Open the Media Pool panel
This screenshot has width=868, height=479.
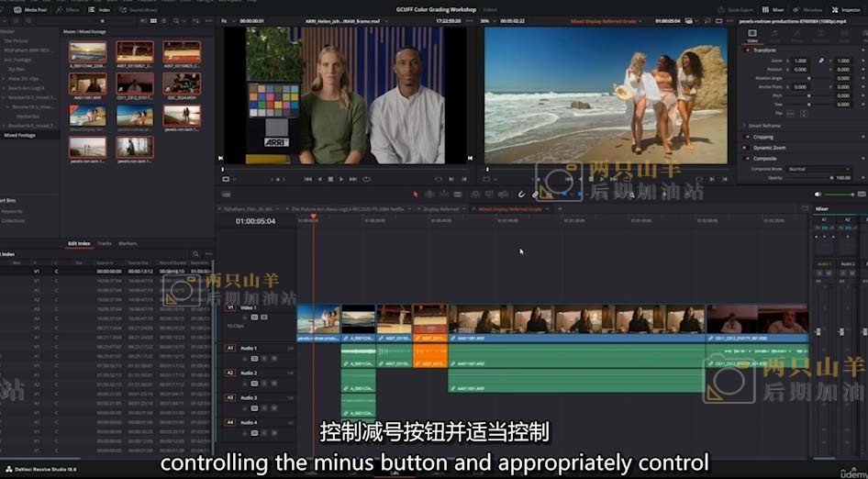coord(31,9)
